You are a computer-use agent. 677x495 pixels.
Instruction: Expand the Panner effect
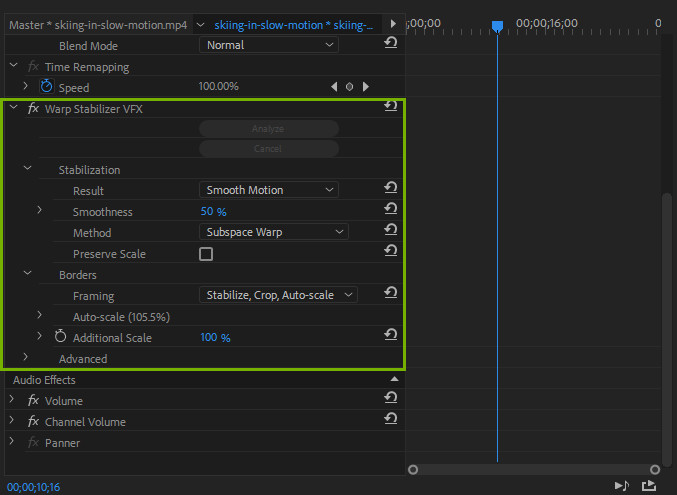(x=12, y=441)
